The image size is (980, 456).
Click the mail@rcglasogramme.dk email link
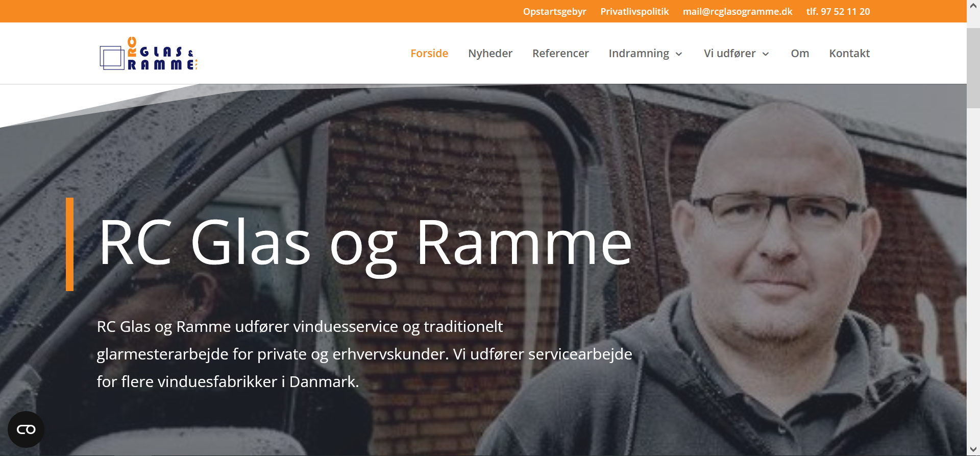[738, 12]
